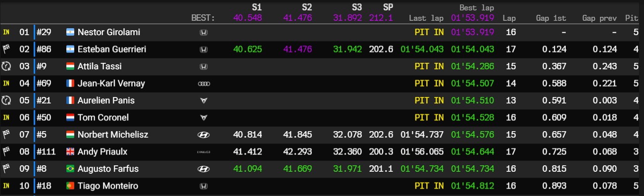Click the Brazil flag beside Augusto Farfus
The image size is (644, 196).
click(70, 169)
